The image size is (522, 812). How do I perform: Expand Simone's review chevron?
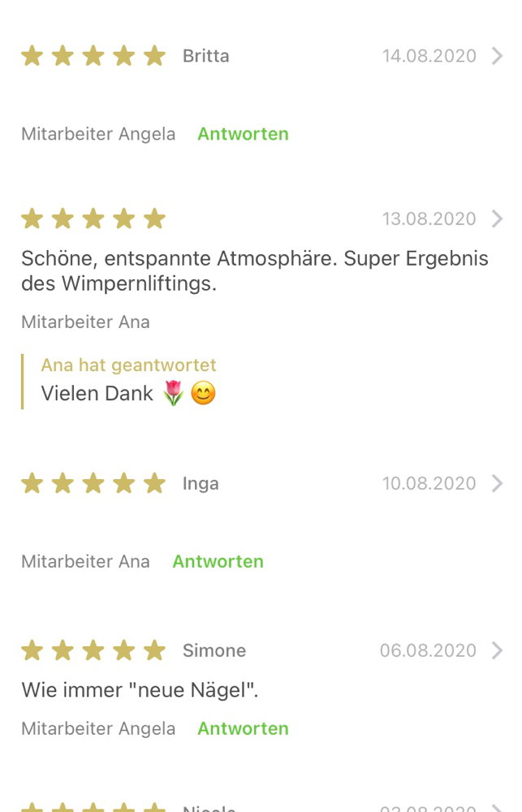click(x=497, y=650)
